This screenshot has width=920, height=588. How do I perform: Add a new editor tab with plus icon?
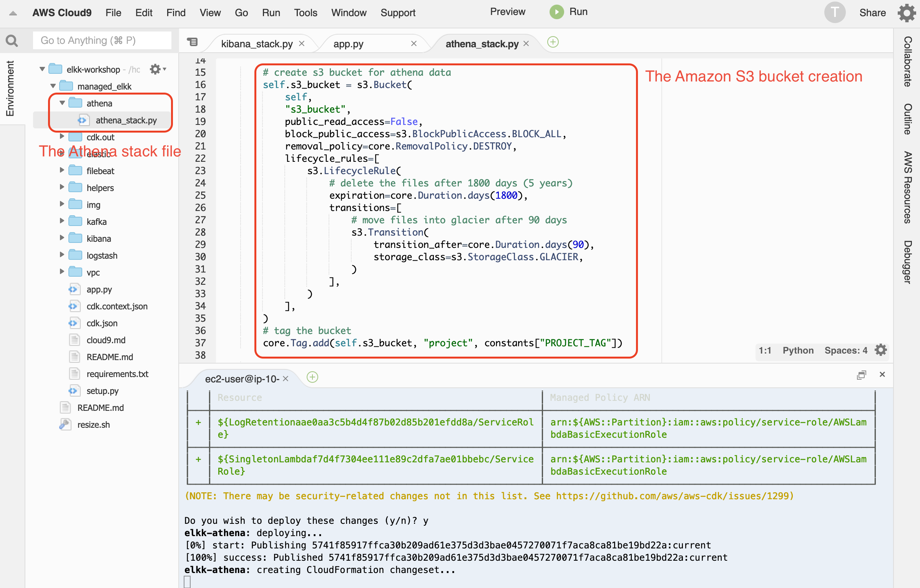(x=553, y=42)
